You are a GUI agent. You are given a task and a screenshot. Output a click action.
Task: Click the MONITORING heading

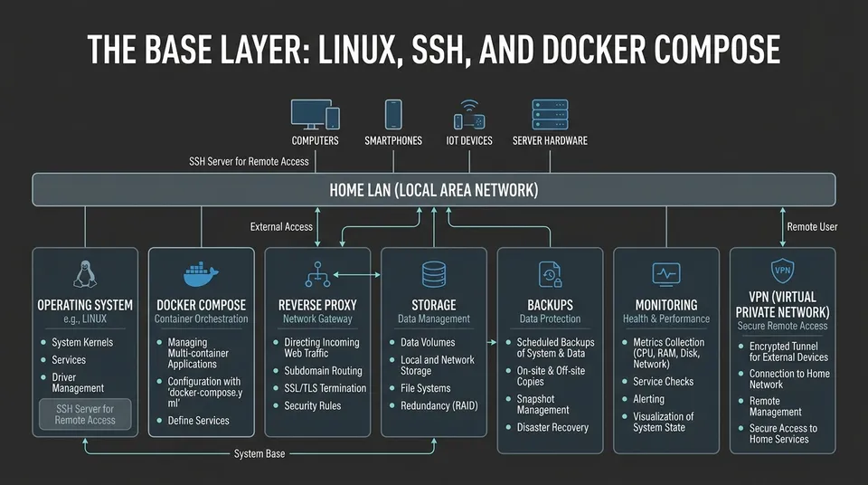[x=666, y=305]
